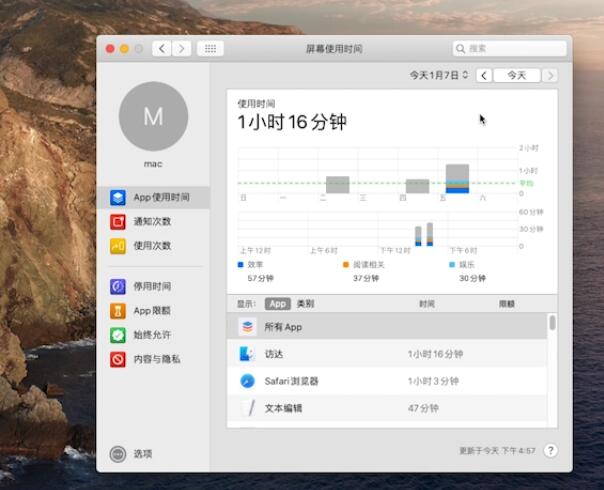Click the Safari浏览器 icon in list

247,381
